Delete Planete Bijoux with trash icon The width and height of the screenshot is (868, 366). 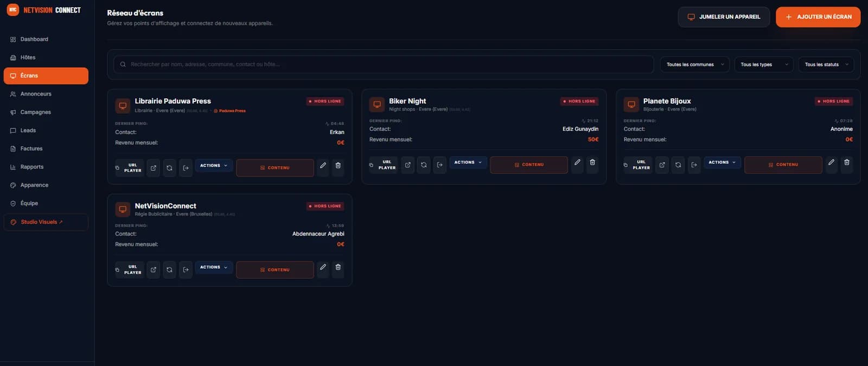pyautogui.click(x=846, y=162)
